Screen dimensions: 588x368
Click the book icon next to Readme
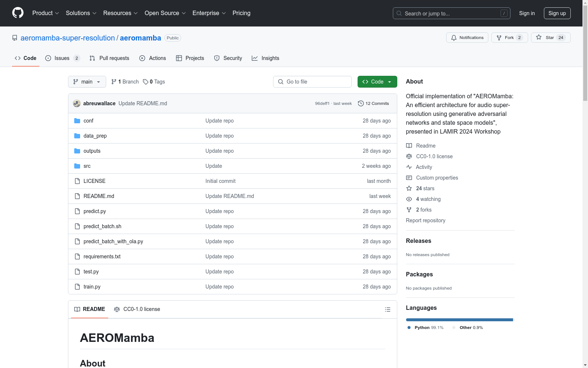click(x=409, y=146)
